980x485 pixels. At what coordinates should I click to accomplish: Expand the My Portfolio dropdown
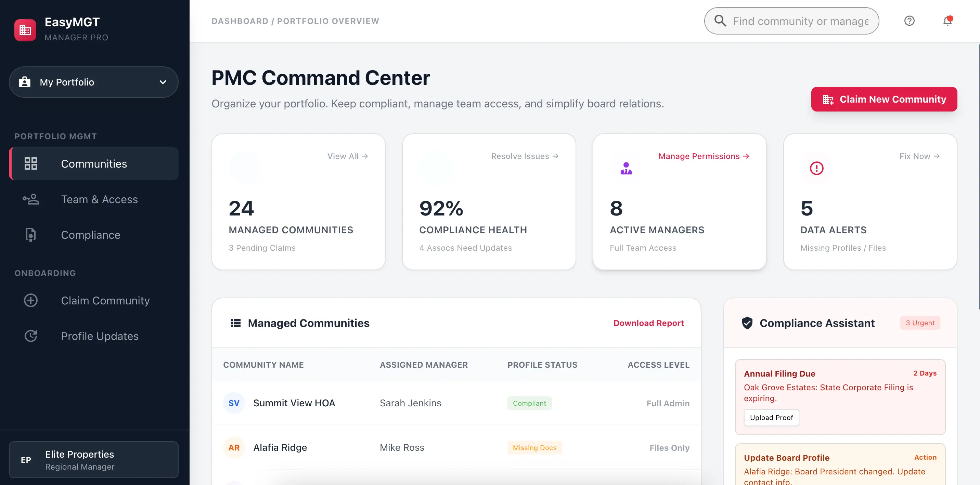tap(94, 82)
